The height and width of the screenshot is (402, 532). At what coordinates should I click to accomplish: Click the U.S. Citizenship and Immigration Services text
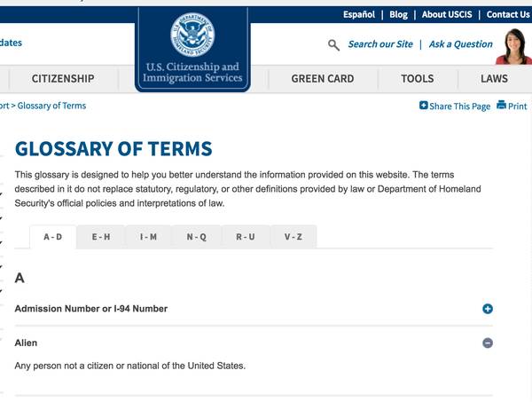click(192, 72)
